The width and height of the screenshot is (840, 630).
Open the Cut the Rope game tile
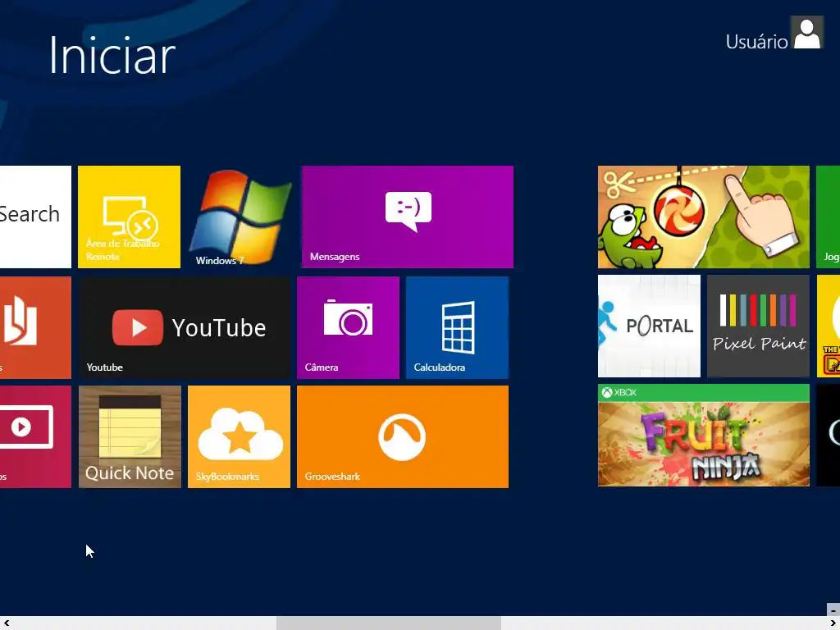(703, 217)
